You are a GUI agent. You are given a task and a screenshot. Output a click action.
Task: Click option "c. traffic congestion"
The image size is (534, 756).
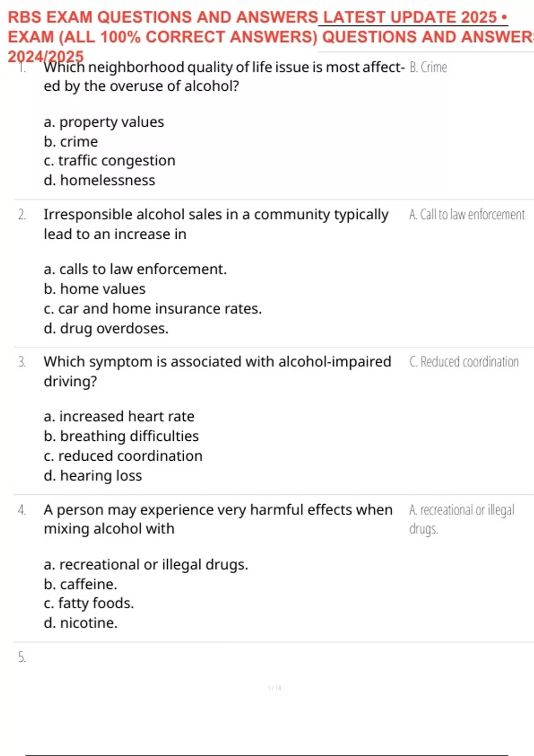[109, 161]
